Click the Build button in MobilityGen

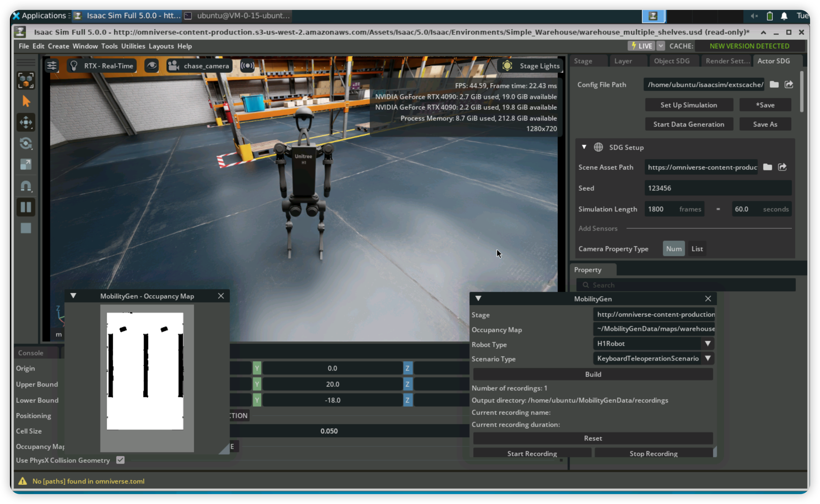(593, 374)
